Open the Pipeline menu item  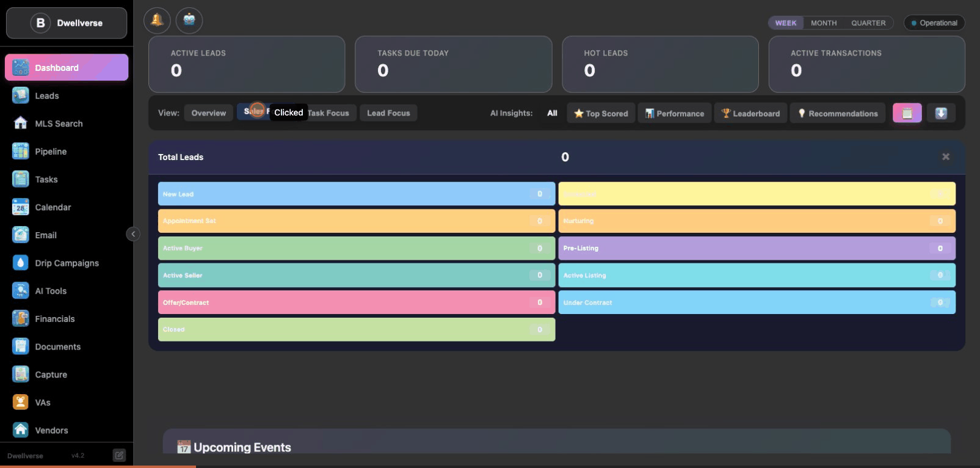[67, 152]
